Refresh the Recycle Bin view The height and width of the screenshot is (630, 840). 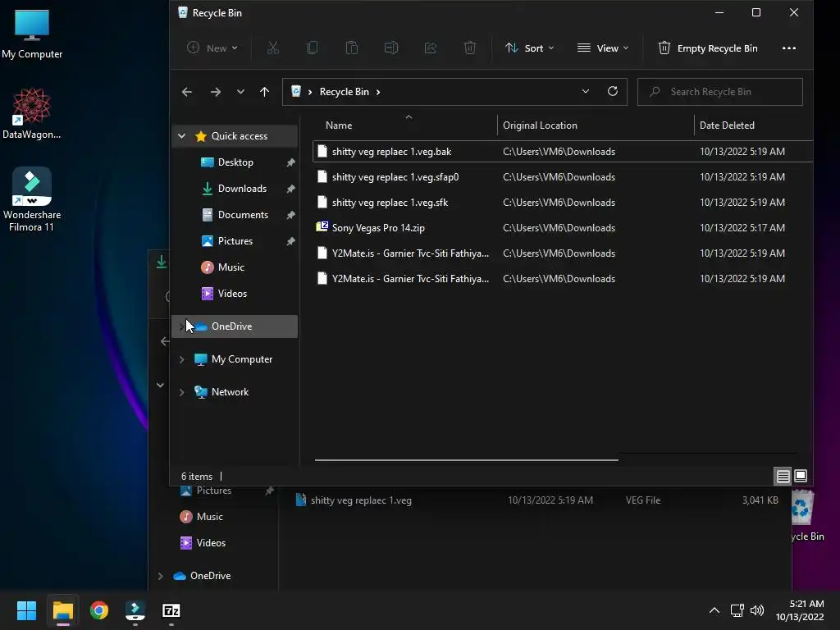(x=613, y=92)
